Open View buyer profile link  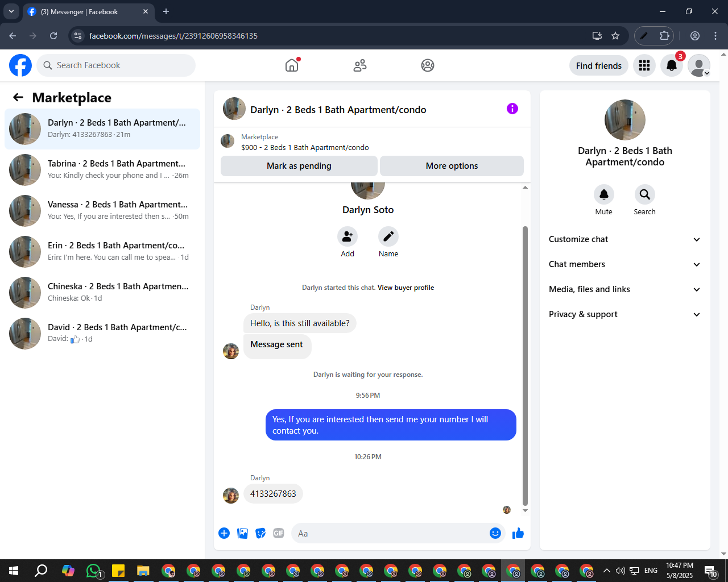pos(406,288)
